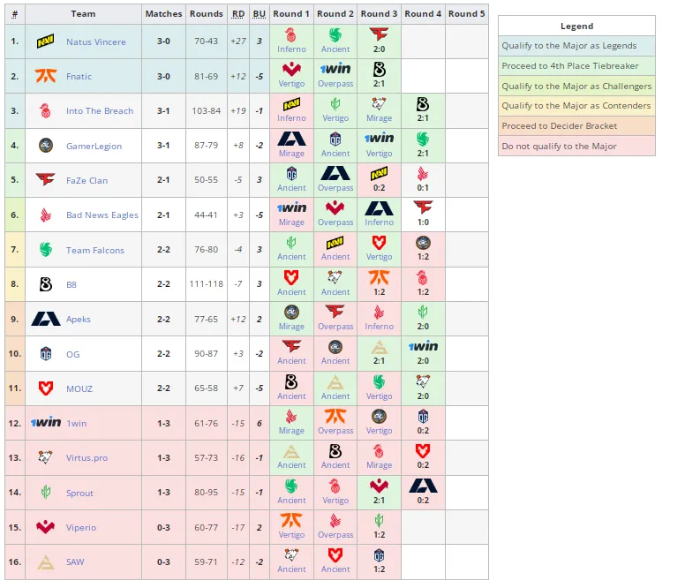This screenshot has width=700, height=588.
Task: Click the Natus Vincere team logo
Action: [x=45, y=41]
